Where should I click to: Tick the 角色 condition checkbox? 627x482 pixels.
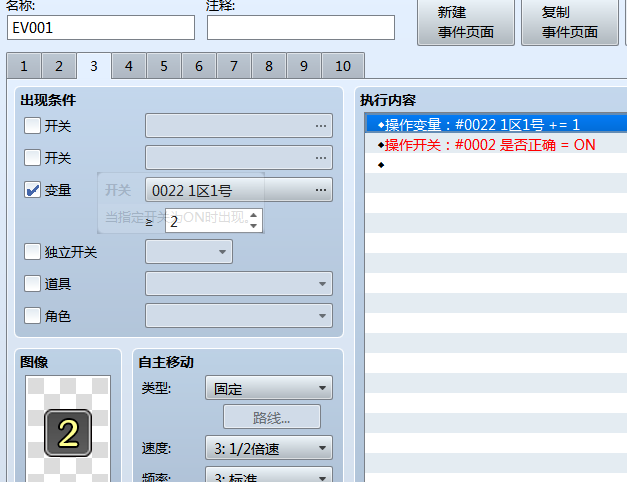coord(32,316)
